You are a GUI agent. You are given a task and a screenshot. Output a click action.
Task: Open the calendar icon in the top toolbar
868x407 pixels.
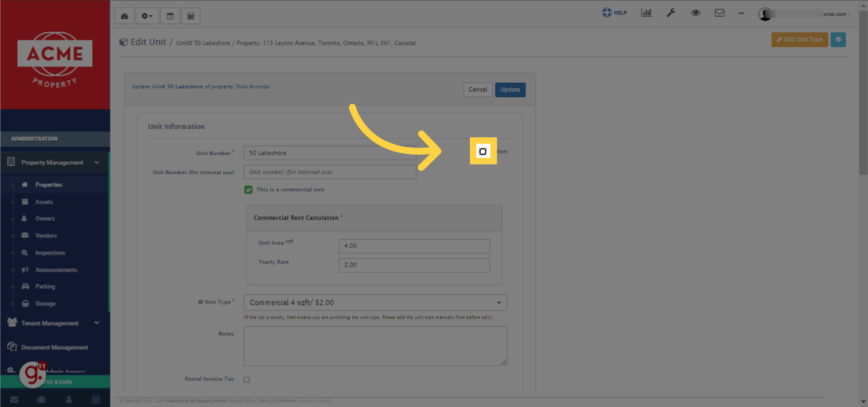pos(170,15)
